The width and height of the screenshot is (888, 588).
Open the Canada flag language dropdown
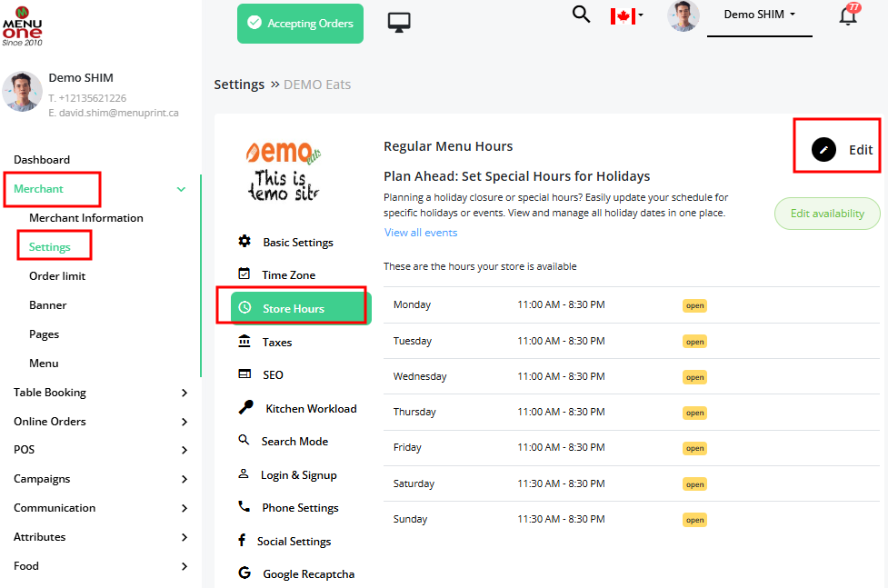626,15
